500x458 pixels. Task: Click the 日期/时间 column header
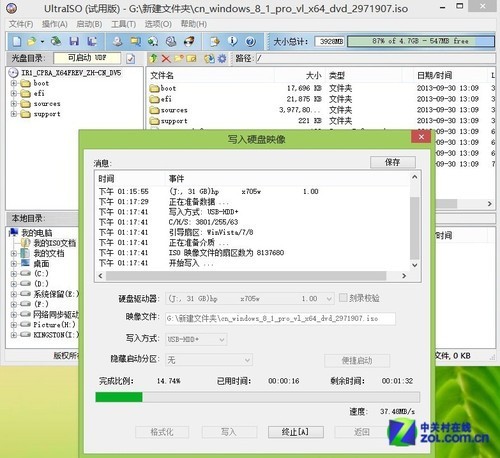click(434, 75)
